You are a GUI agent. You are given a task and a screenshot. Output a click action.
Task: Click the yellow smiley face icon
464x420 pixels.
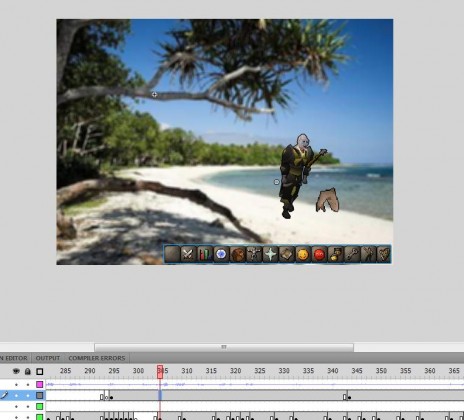coord(303,255)
